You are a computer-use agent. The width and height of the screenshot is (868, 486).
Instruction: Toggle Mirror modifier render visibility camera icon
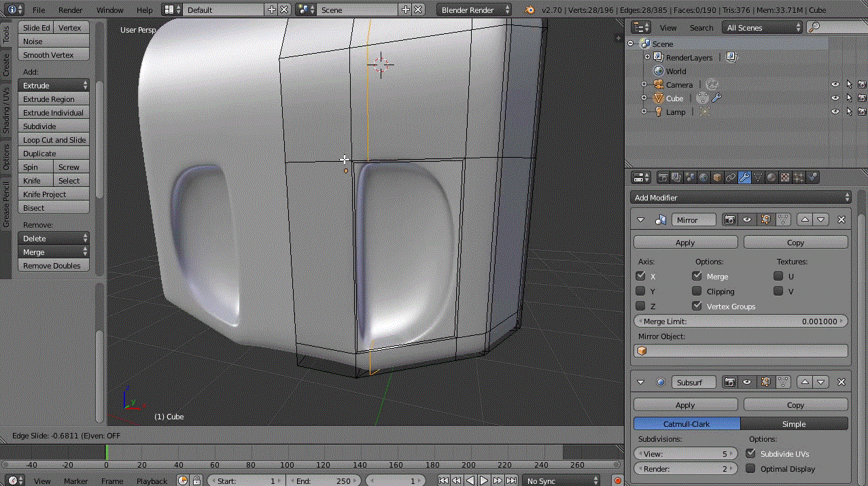[x=730, y=220]
